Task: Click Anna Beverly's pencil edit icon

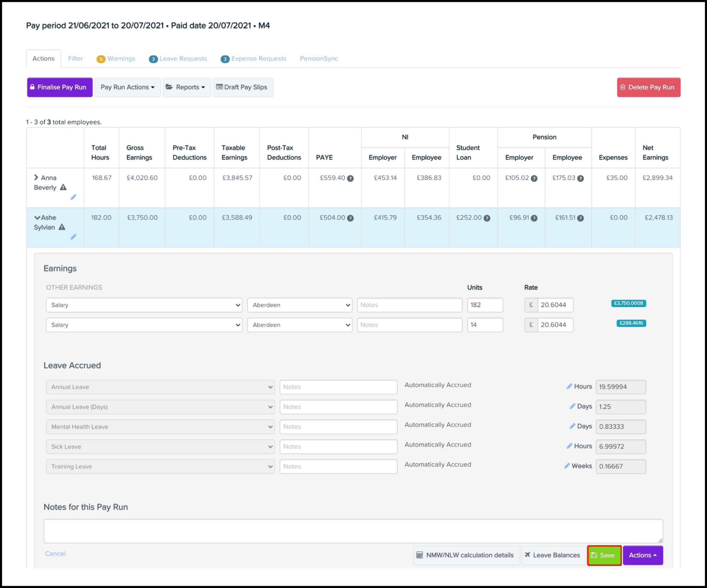Action: point(73,197)
